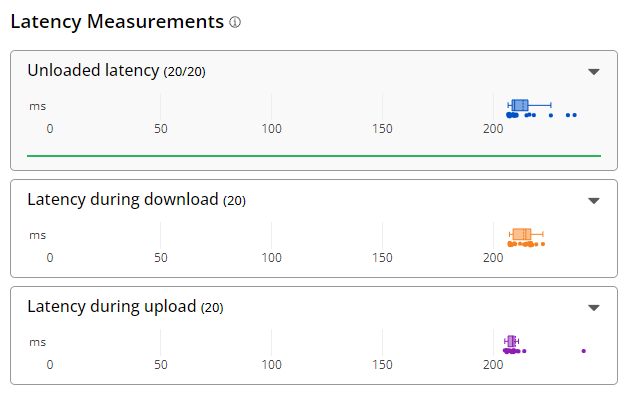Image resolution: width=628 pixels, height=400 pixels.
Task: Click the orange download latency box plot
Action: 521,234
